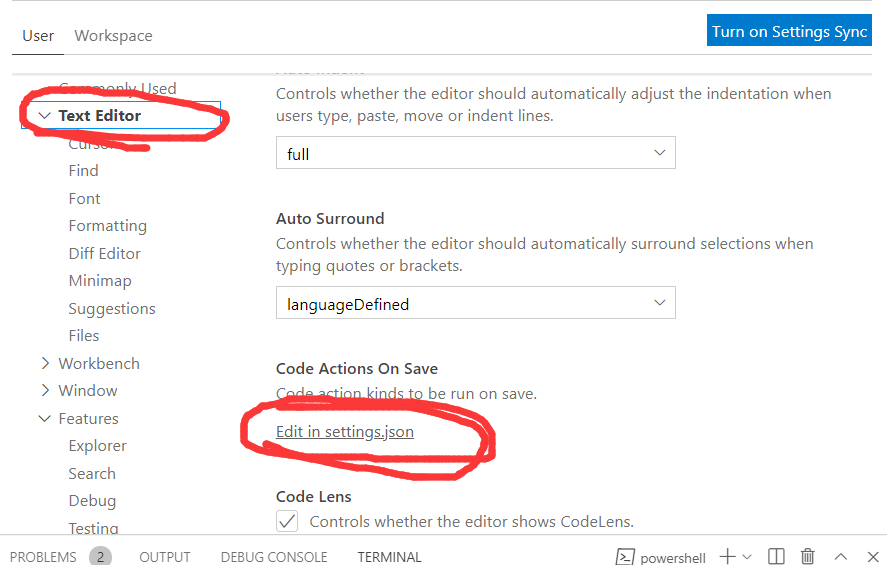Maximize panel with the up caret
Viewport: 887px width, 565px height.
point(841,557)
